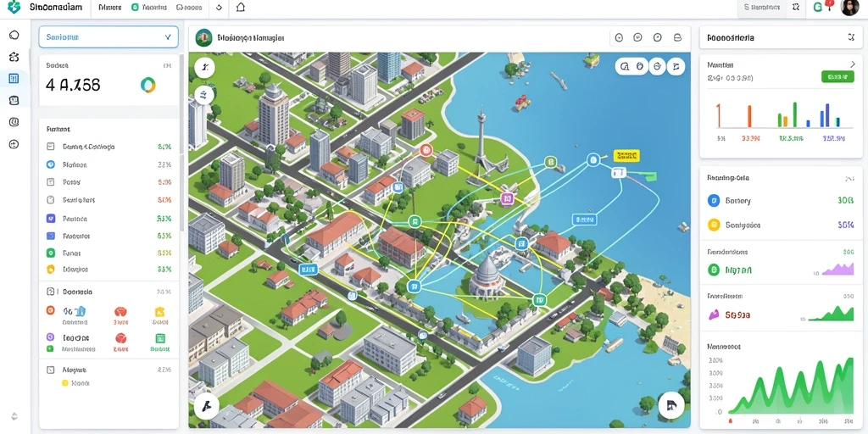Open the user profile avatar
The height and width of the screenshot is (434, 868).
tap(849, 8)
